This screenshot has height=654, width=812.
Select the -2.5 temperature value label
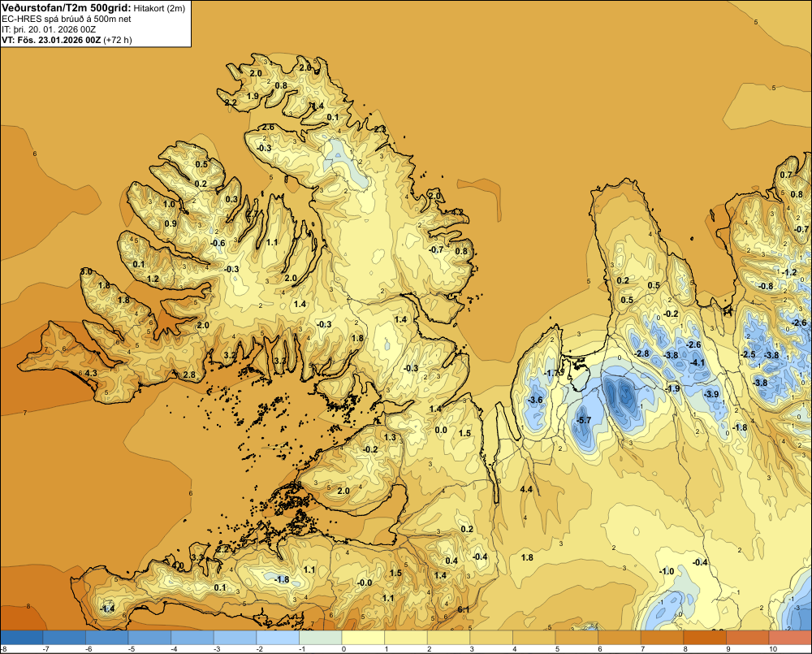pos(749,354)
